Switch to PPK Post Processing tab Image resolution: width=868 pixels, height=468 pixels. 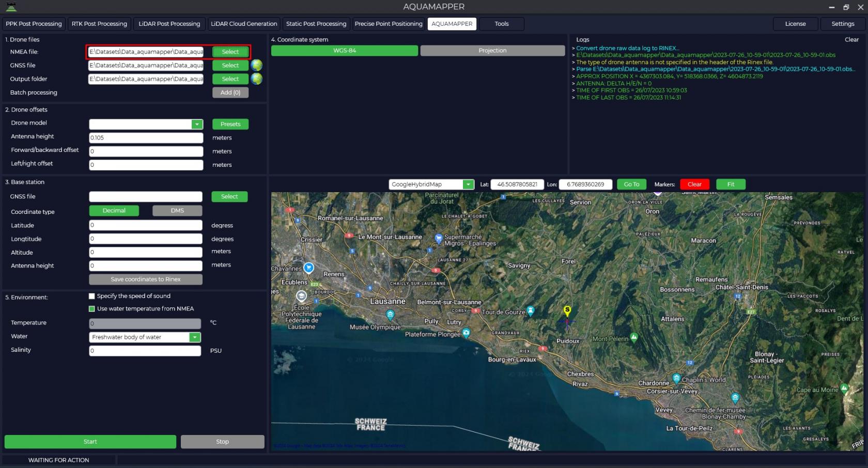point(34,24)
